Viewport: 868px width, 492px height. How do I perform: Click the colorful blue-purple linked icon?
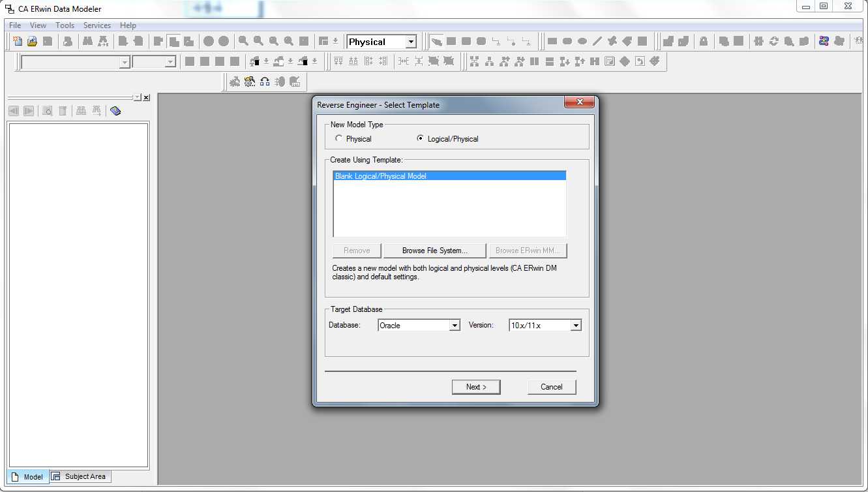tap(824, 41)
